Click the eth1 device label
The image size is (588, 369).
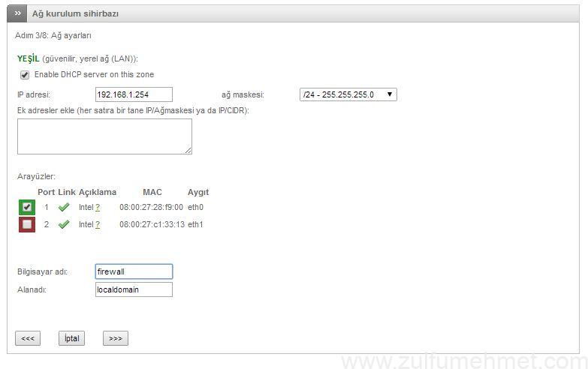pos(195,224)
